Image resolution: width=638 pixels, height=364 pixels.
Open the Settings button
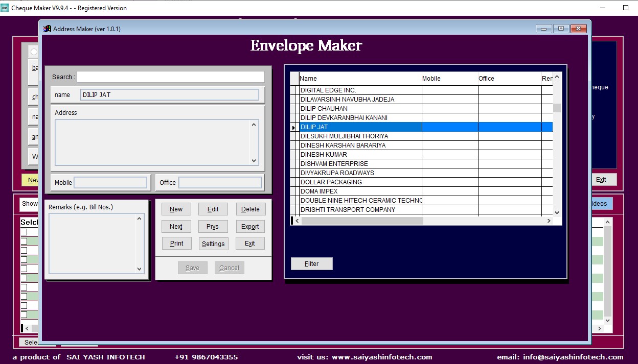click(213, 244)
